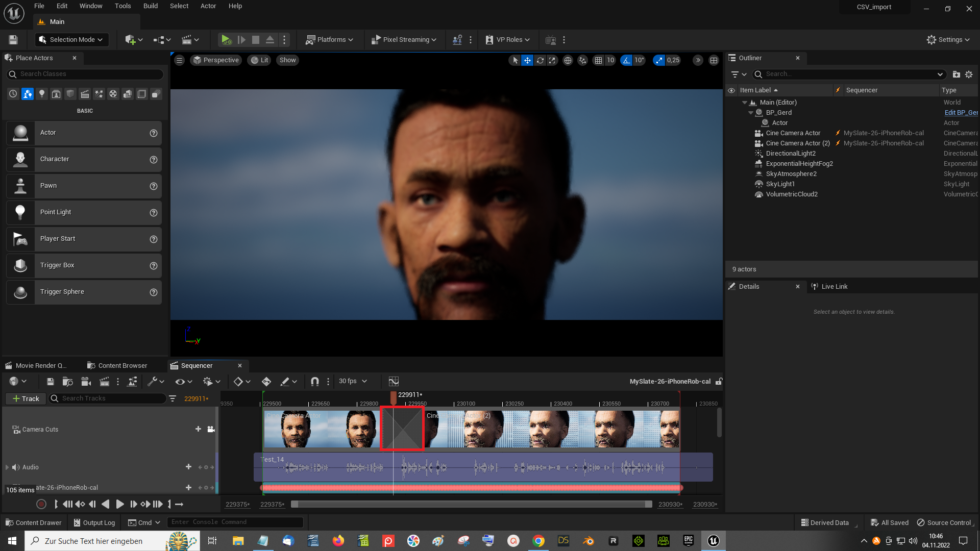Open the 30 fps frame rate dropdown

pos(353,382)
